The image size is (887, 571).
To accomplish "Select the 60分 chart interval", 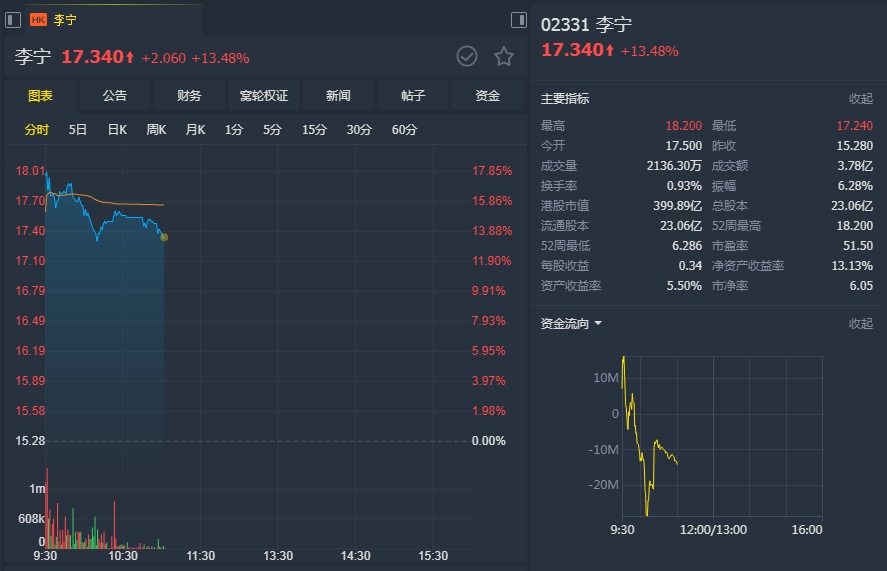I will (x=404, y=129).
